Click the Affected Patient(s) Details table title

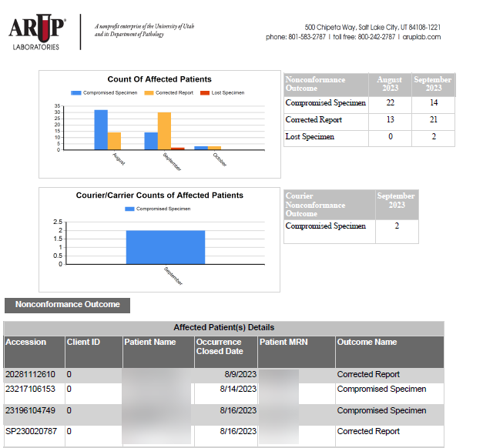point(223,328)
